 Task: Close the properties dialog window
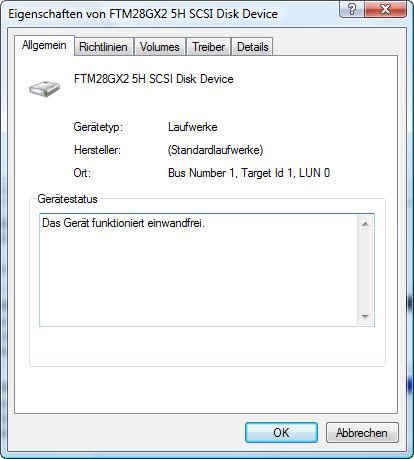[385, 9]
